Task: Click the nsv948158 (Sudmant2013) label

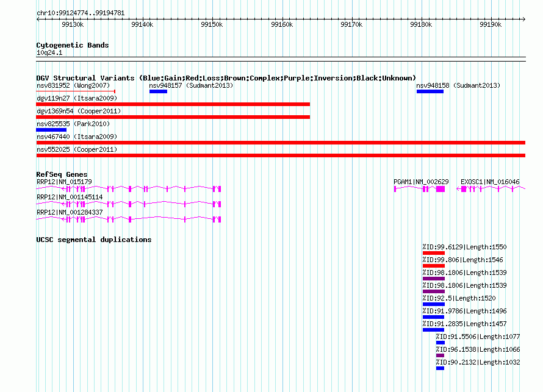Action: pos(458,85)
